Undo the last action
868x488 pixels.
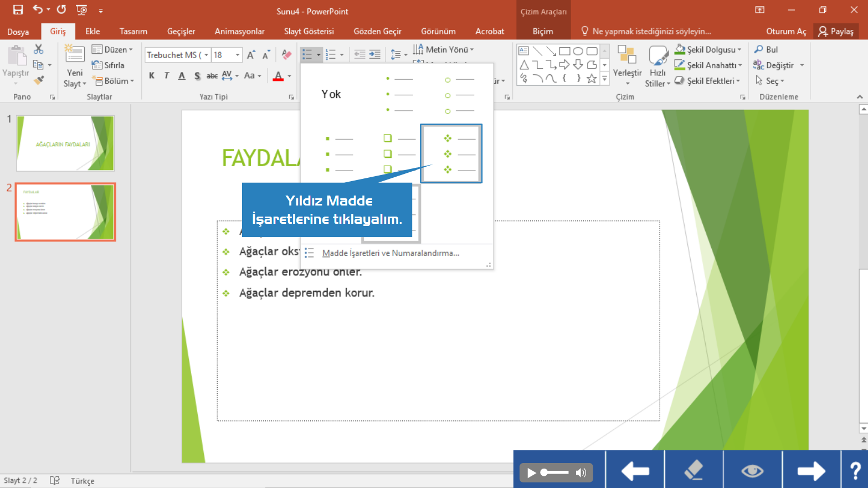click(x=38, y=9)
